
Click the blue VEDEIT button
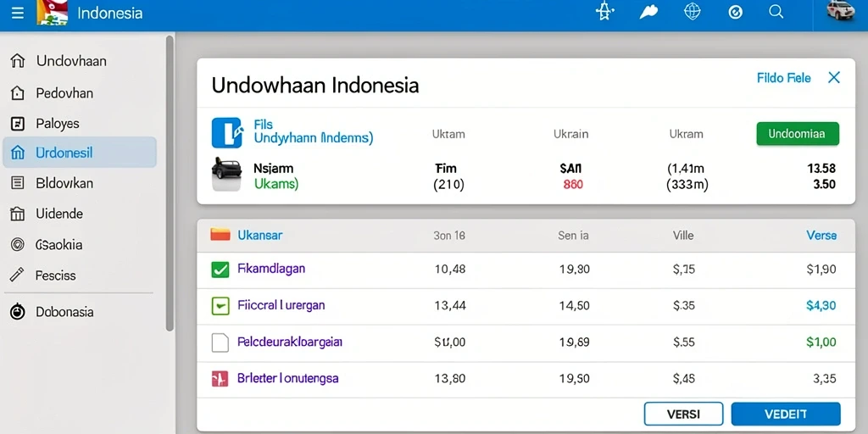(x=786, y=414)
